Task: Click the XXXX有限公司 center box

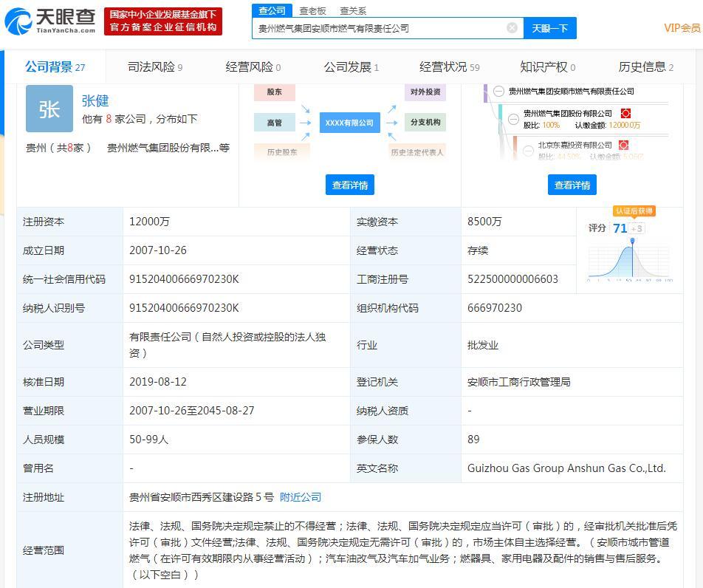Action: point(350,123)
